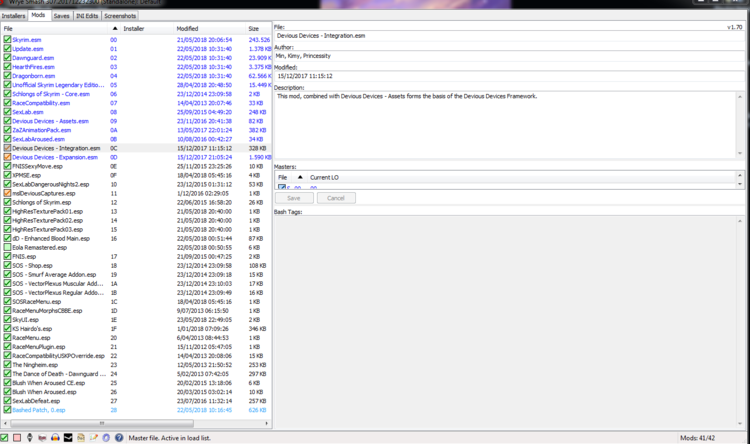The width and height of the screenshot is (750, 444).
Task: Launch Skyrim via the dragon logo icon
Action: pyautogui.click(x=30, y=438)
